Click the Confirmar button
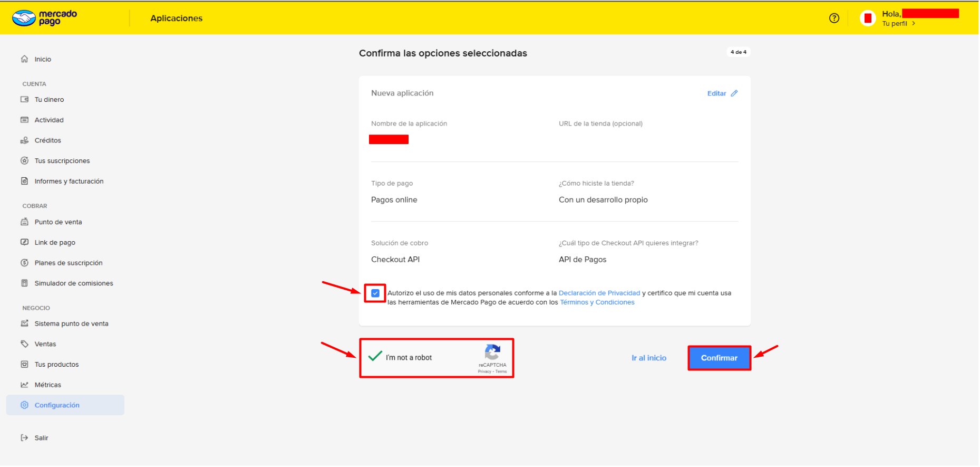The image size is (980, 467). click(x=719, y=358)
